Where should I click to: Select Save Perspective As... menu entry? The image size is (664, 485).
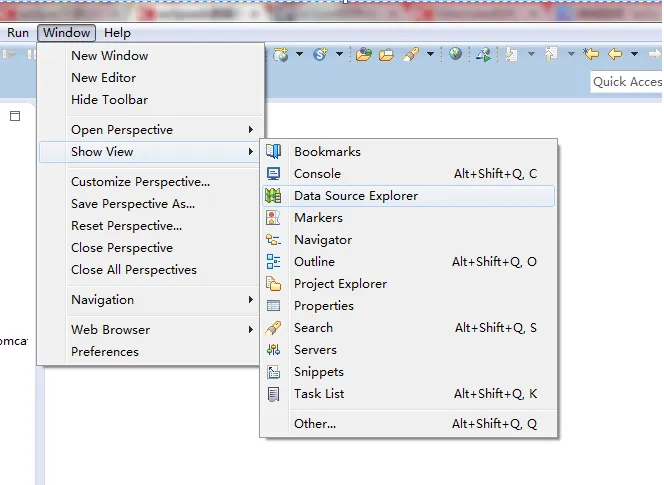(150, 204)
